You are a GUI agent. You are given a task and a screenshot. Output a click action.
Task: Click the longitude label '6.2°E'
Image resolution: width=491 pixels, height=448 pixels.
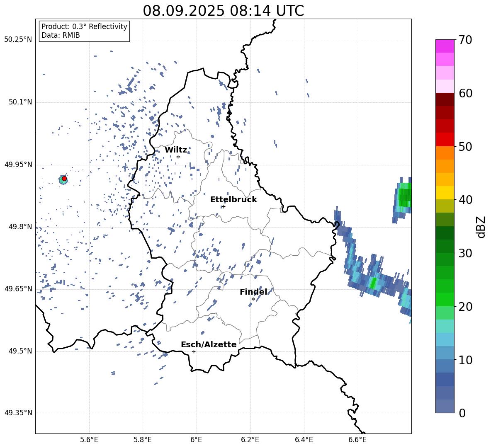250,440
